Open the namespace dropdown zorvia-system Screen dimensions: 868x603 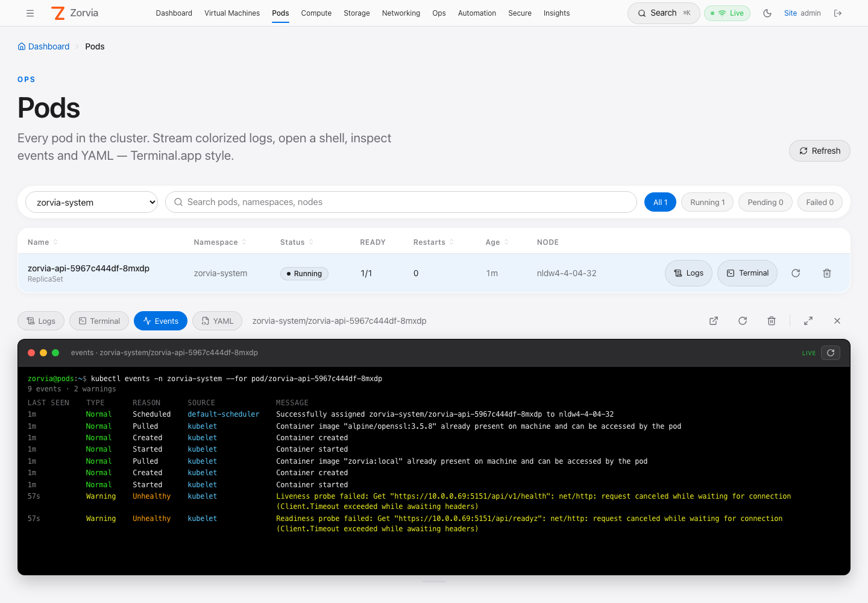(92, 202)
